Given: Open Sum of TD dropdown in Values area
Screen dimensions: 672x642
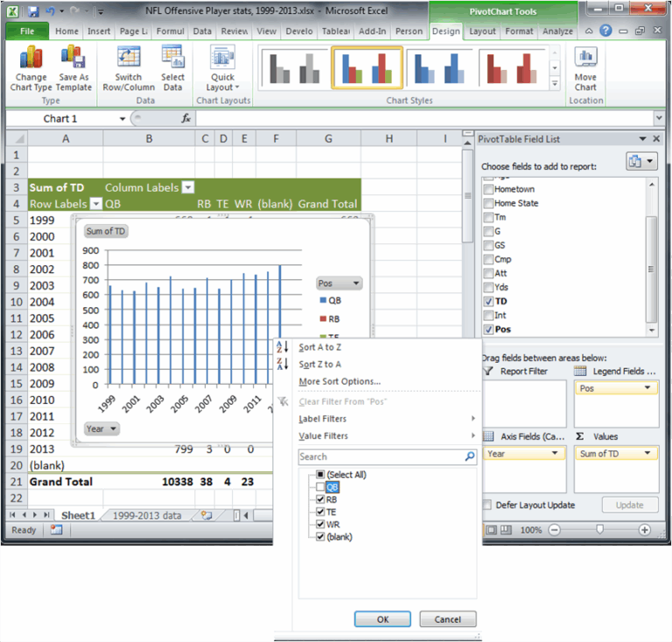Looking at the screenshot, I should point(647,453).
